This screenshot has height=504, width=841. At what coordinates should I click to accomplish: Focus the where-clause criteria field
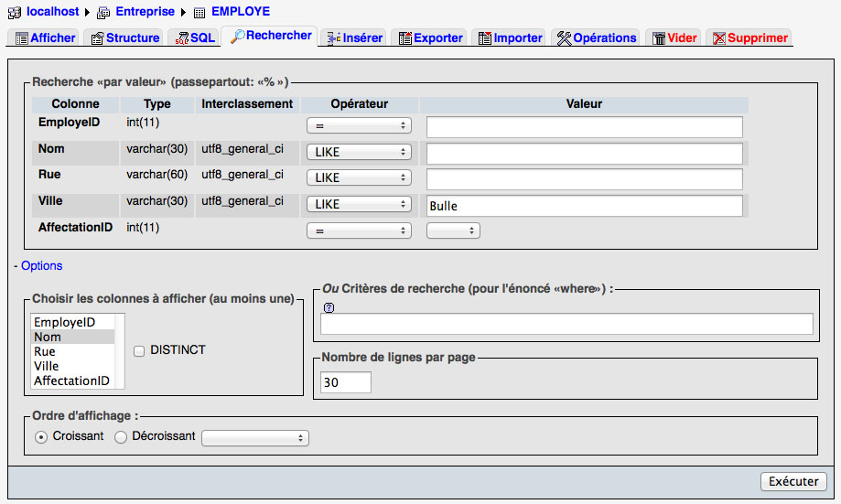pyautogui.click(x=567, y=325)
